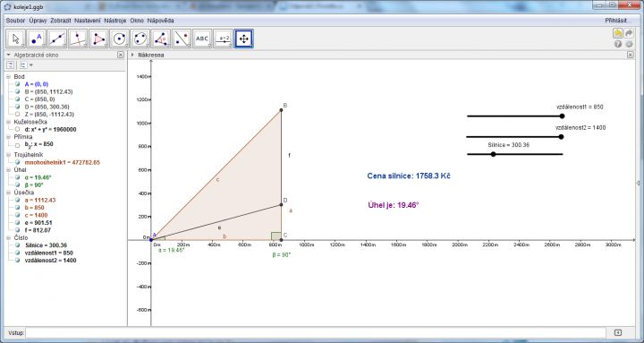The height and width of the screenshot is (343, 644).
Task: Pick the Polygon tool
Action: (98, 39)
